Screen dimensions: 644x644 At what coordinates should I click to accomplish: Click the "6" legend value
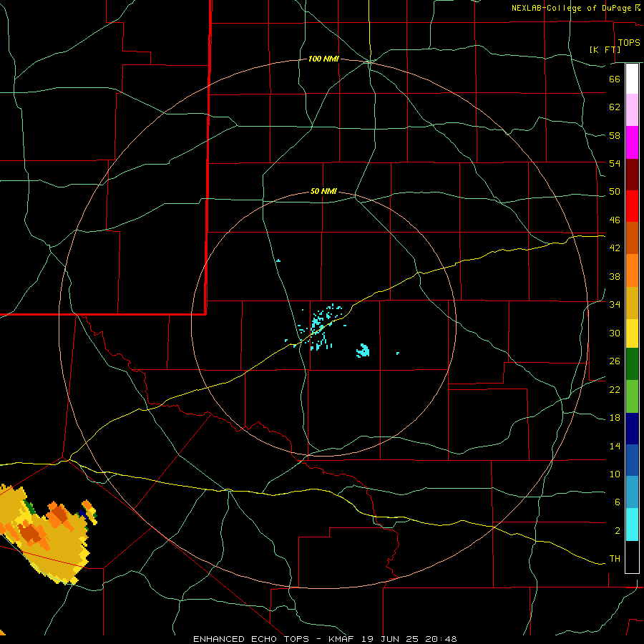(618, 502)
